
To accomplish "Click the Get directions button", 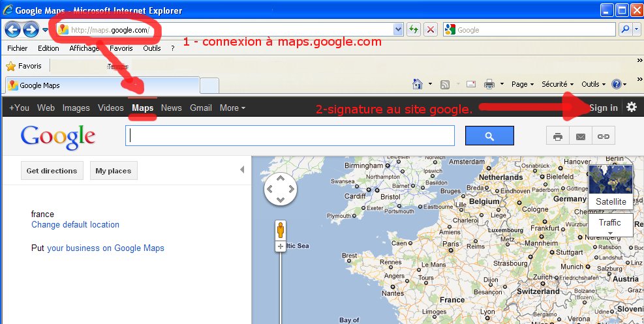I will point(52,171).
